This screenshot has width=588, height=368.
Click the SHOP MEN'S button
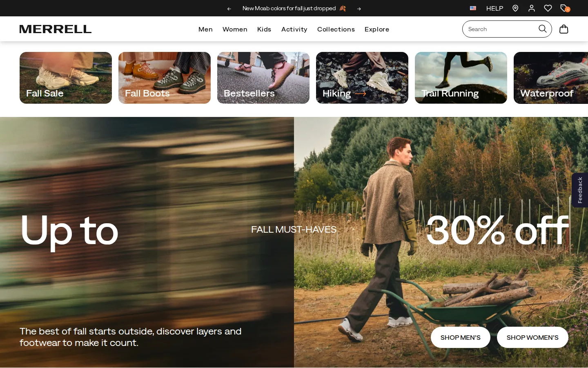click(461, 337)
